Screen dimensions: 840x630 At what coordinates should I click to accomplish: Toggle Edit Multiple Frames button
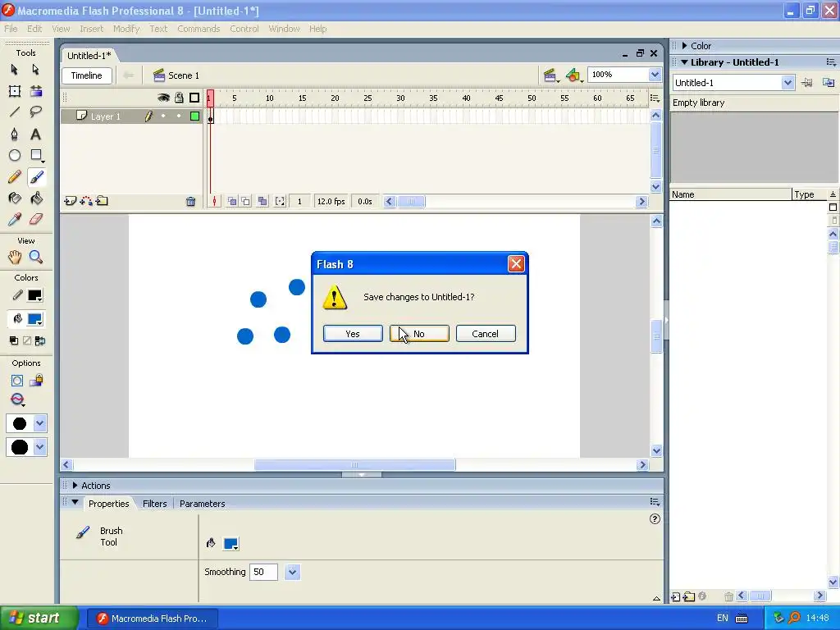click(x=262, y=202)
